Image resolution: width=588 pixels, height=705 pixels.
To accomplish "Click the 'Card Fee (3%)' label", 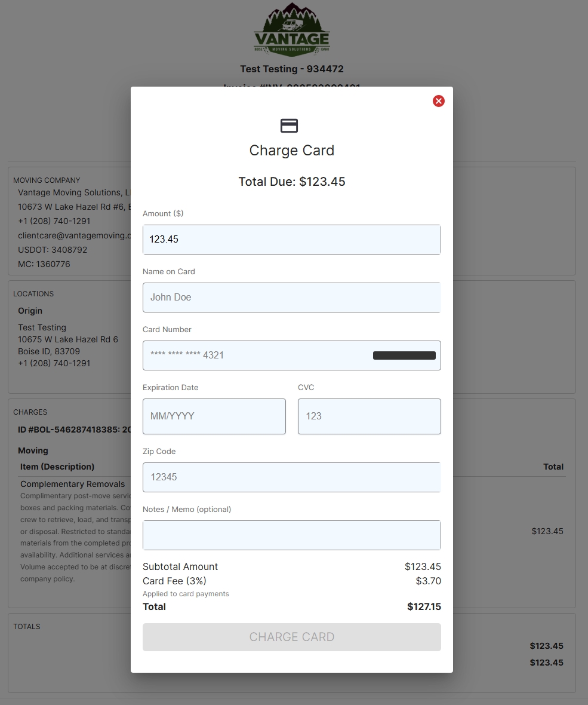I will pos(174,581).
